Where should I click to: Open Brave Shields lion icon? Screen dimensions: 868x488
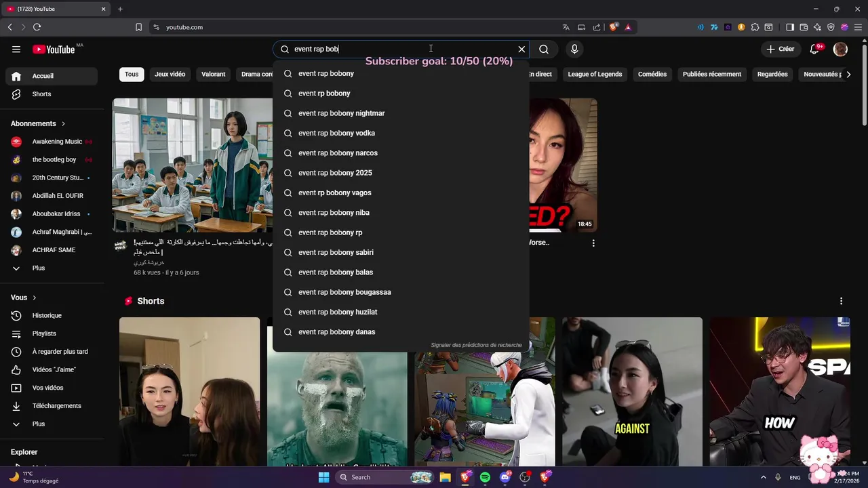(613, 27)
